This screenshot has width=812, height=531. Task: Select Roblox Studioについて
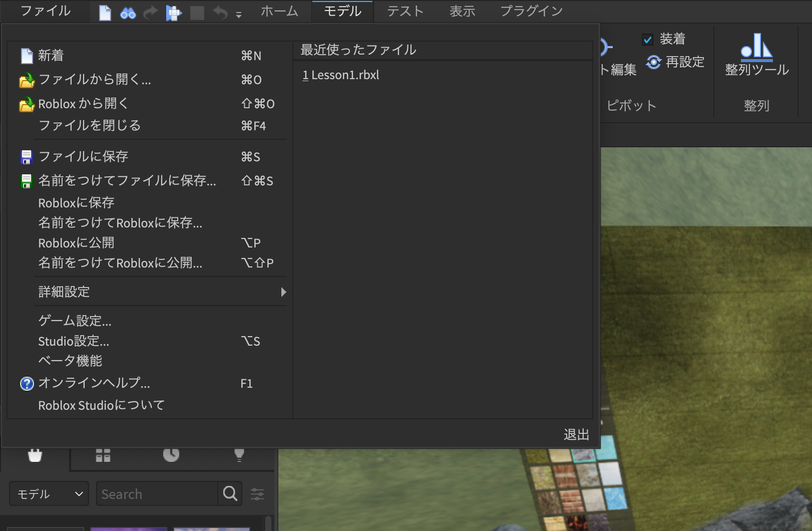(149, 405)
